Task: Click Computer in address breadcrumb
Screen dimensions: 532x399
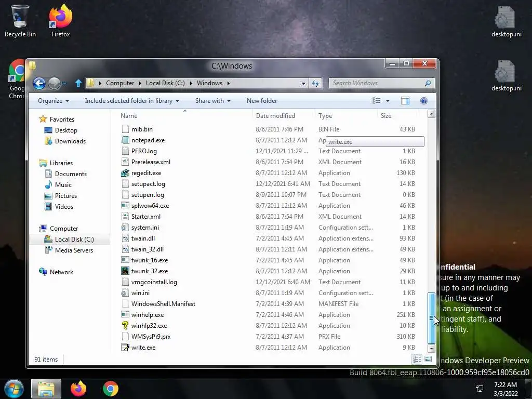Action: coord(120,83)
